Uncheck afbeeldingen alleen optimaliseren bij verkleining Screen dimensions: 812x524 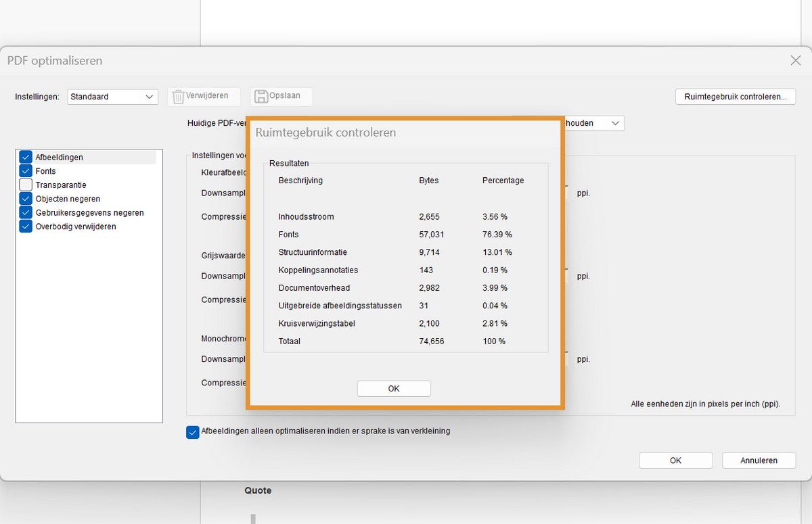pyautogui.click(x=192, y=431)
